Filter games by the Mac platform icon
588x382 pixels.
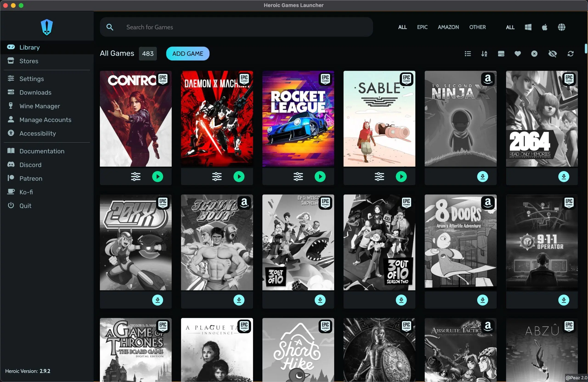pos(545,27)
